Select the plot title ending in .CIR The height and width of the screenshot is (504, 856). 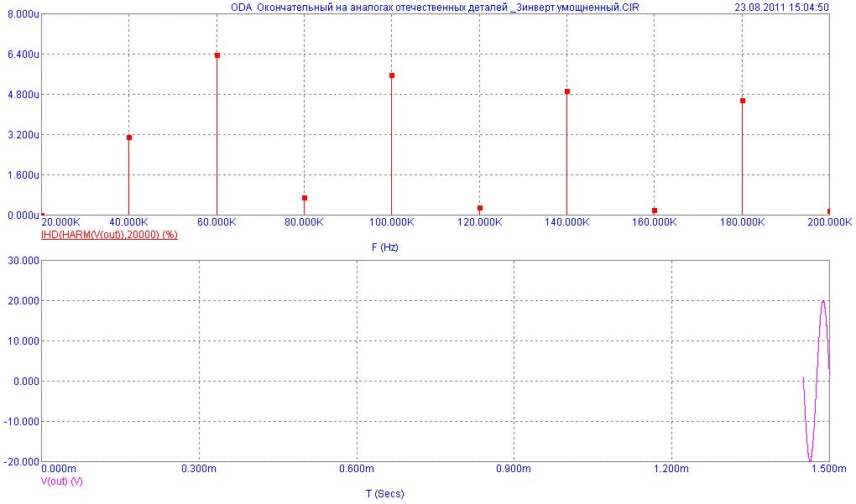(x=435, y=7)
